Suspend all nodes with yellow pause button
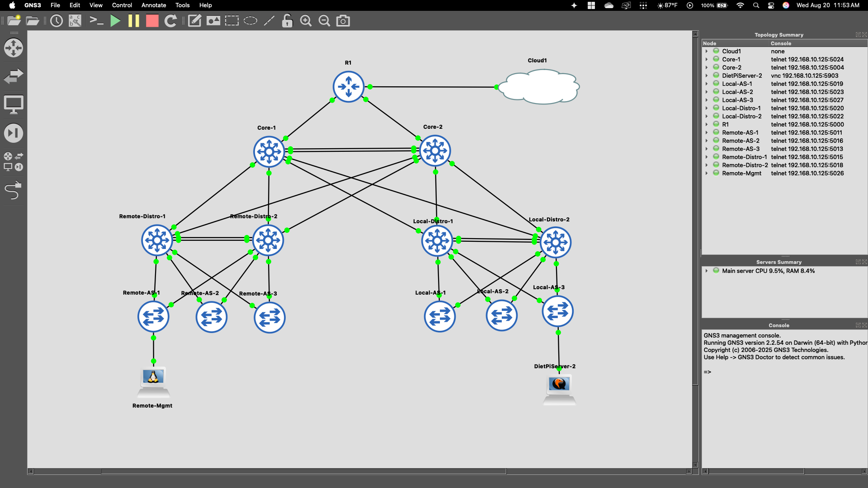The height and width of the screenshot is (488, 868). coord(134,21)
